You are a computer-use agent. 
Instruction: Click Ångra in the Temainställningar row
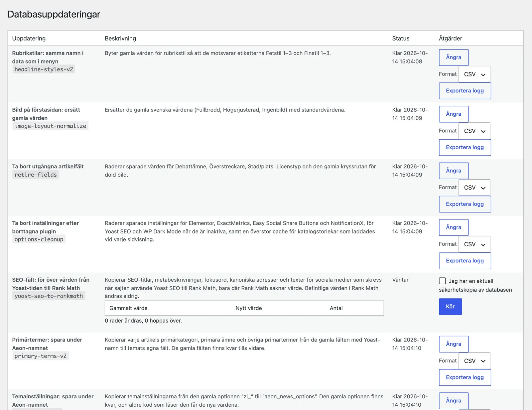454,401
